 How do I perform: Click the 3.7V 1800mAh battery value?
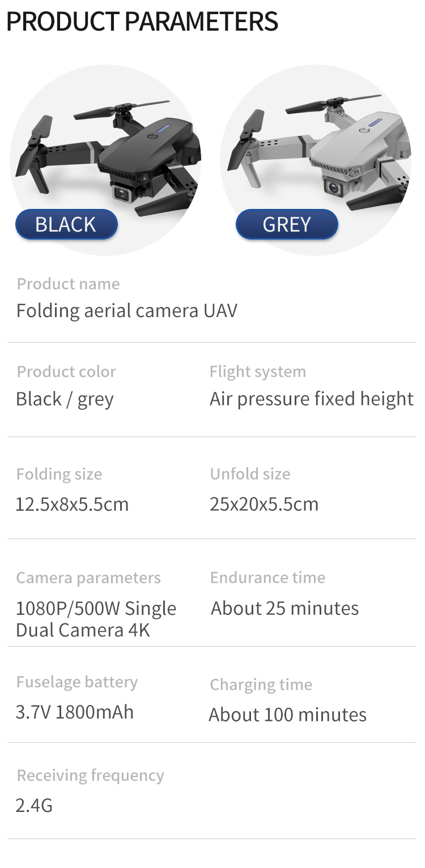[x=75, y=712]
